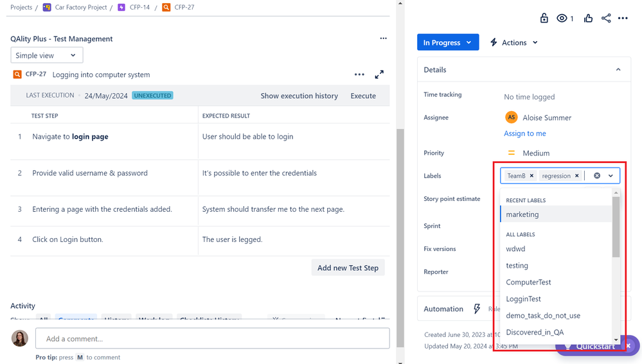Click 'It's possible to enter the credentials' cell

(259, 173)
